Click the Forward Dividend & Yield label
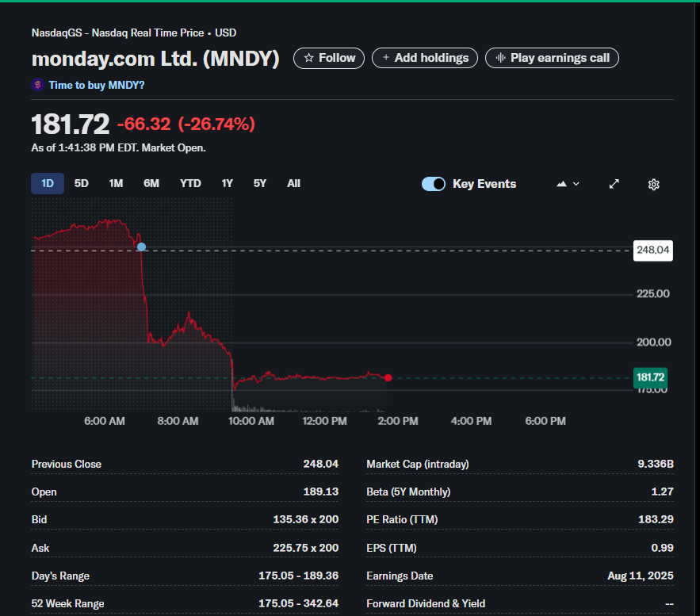The width and height of the screenshot is (700, 616). pos(426,603)
